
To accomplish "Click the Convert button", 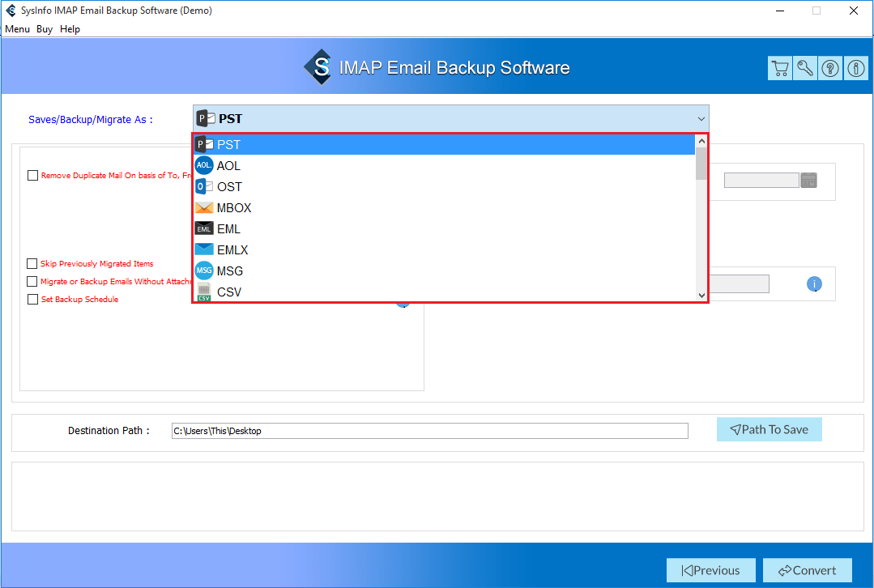I will (807, 570).
